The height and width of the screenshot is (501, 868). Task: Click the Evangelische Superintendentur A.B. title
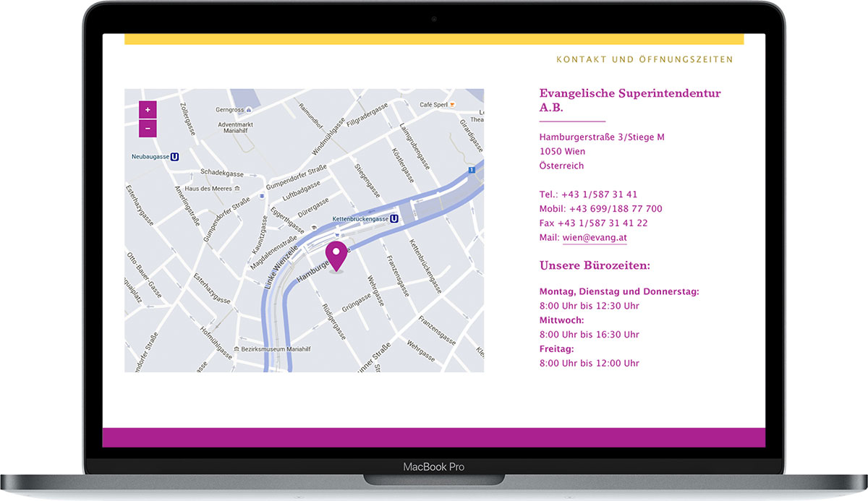point(629,100)
